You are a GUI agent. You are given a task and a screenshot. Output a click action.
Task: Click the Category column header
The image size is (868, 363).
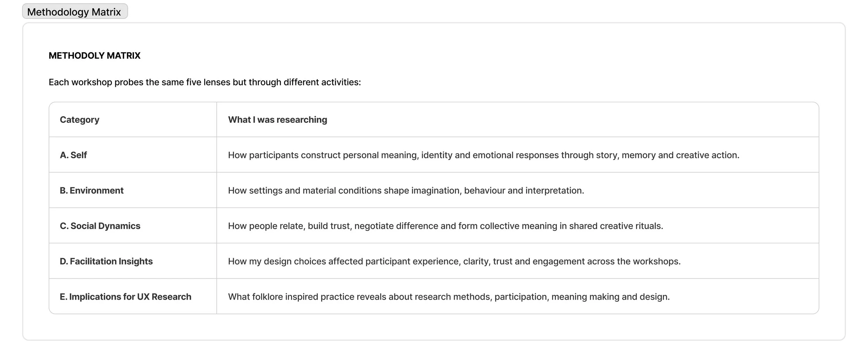pyautogui.click(x=80, y=120)
